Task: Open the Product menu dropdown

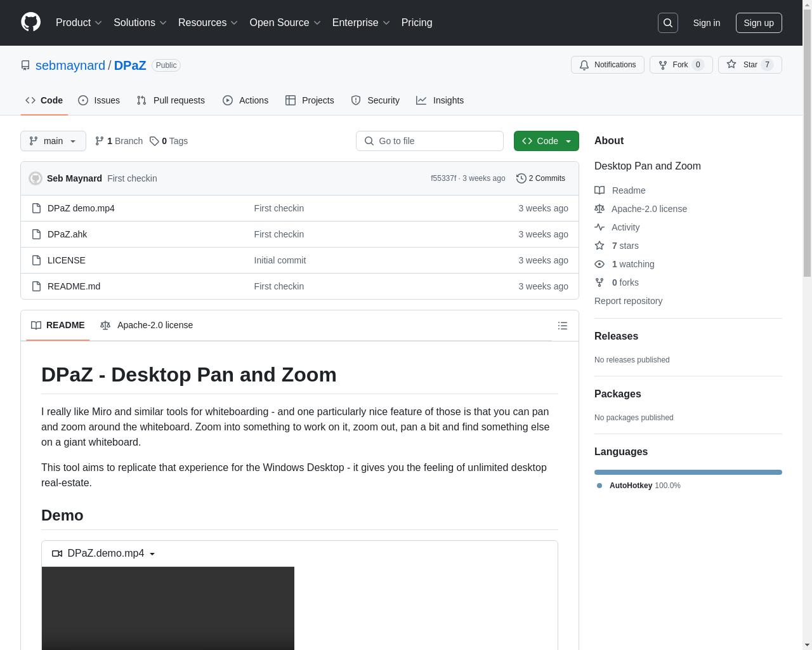Action: pyautogui.click(x=79, y=22)
